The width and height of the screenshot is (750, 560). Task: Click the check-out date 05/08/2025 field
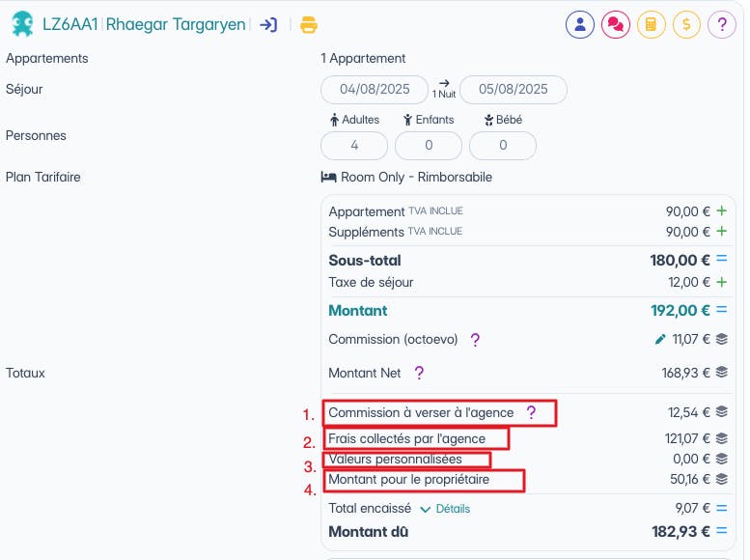tap(513, 89)
